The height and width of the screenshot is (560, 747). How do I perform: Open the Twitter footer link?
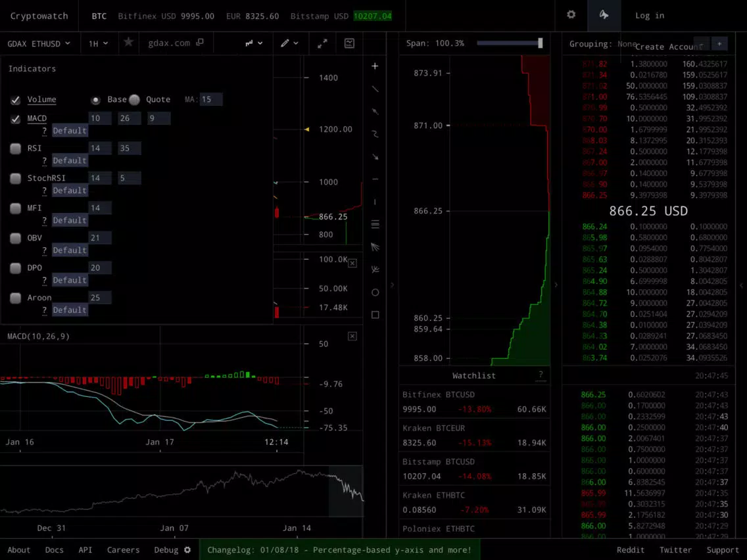pyautogui.click(x=675, y=550)
